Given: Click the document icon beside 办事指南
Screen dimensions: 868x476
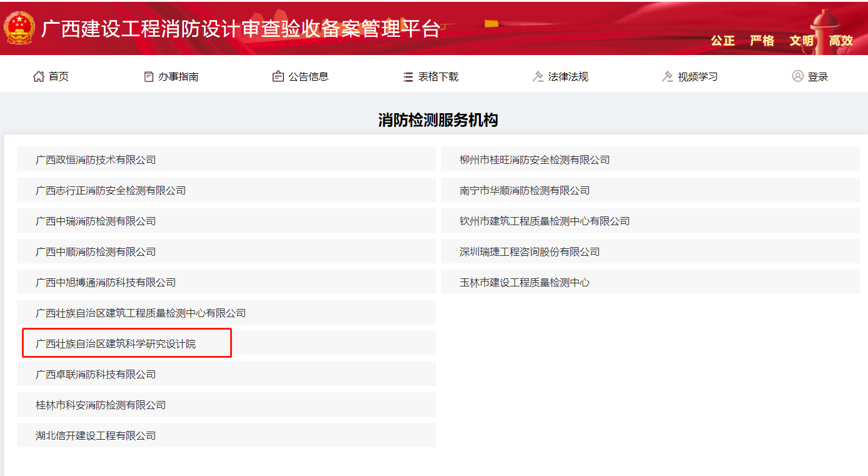Looking at the screenshot, I should point(149,76).
